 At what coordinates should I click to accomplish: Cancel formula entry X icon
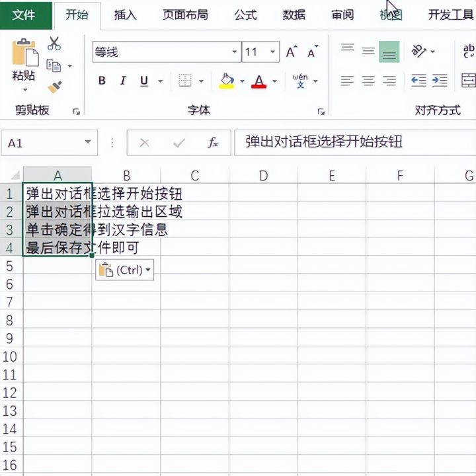coord(145,143)
